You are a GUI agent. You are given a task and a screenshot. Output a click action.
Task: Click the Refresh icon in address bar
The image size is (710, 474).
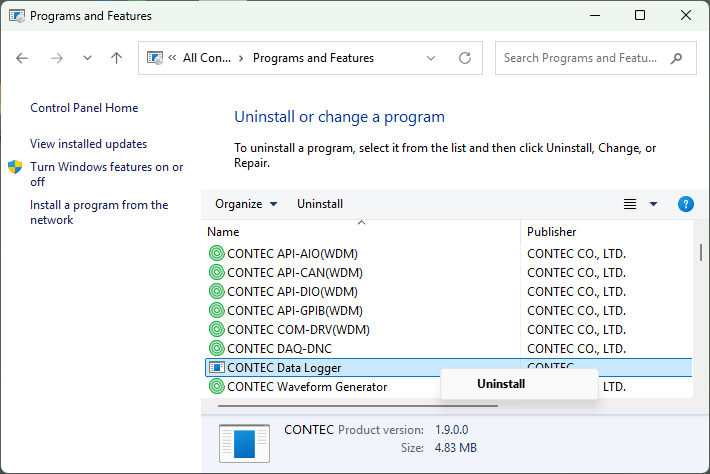(465, 58)
